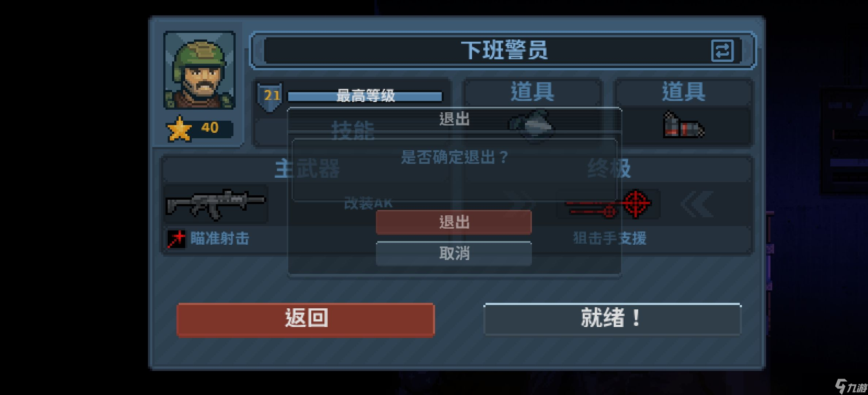Select the soldier portrait avatar
Screen dimensions: 868x395
pyautogui.click(x=199, y=70)
